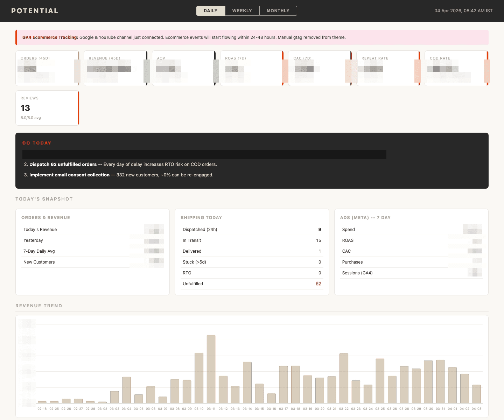504x420 pixels.
Task: Select the Today's Revenue row
Action: (x=92, y=230)
